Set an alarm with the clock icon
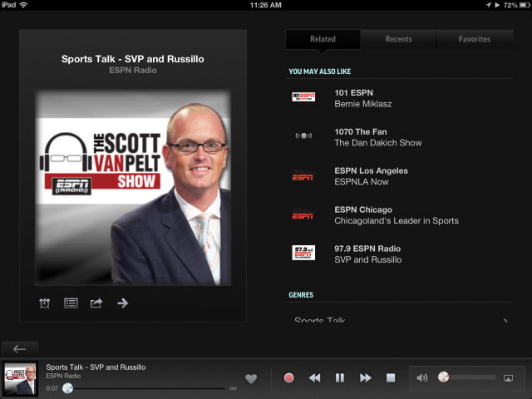 (45, 303)
